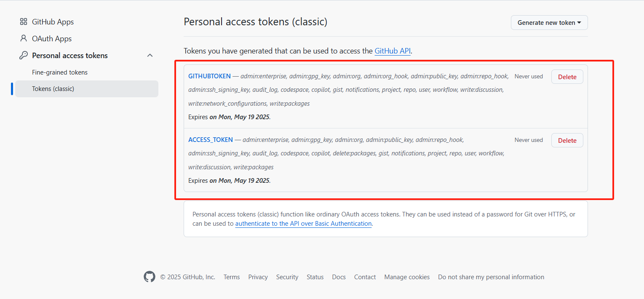Go to the Security footer link
Screen dimensions: 644x299
point(287,277)
